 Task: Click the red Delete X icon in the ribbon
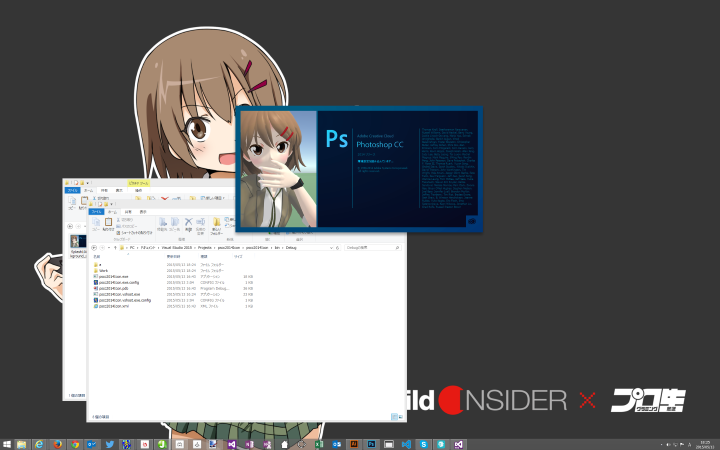188,222
